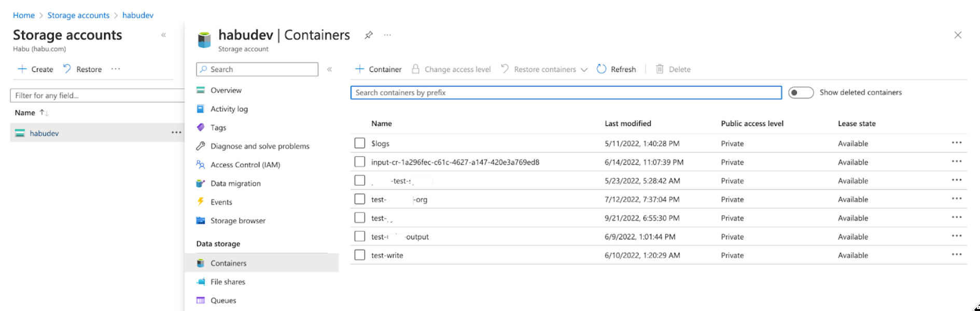Click Create storage account button
Viewport: 980px width, 311px height.
click(x=36, y=69)
